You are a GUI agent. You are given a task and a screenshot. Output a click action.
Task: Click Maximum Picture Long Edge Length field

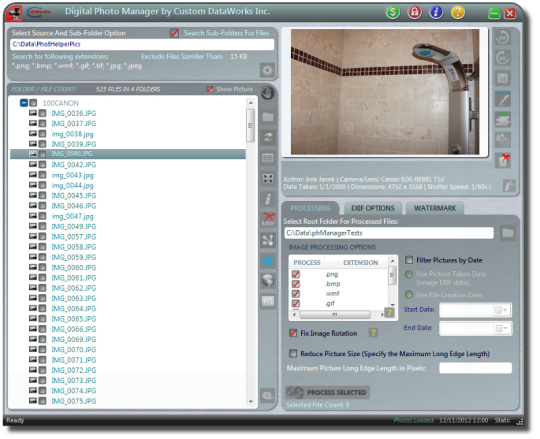click(475, 368)
